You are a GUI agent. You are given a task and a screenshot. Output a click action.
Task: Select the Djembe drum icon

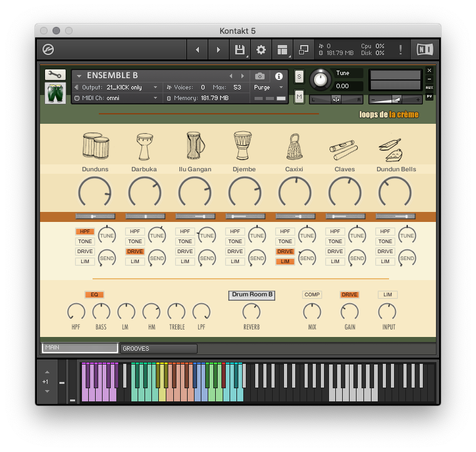coord(243,146)
